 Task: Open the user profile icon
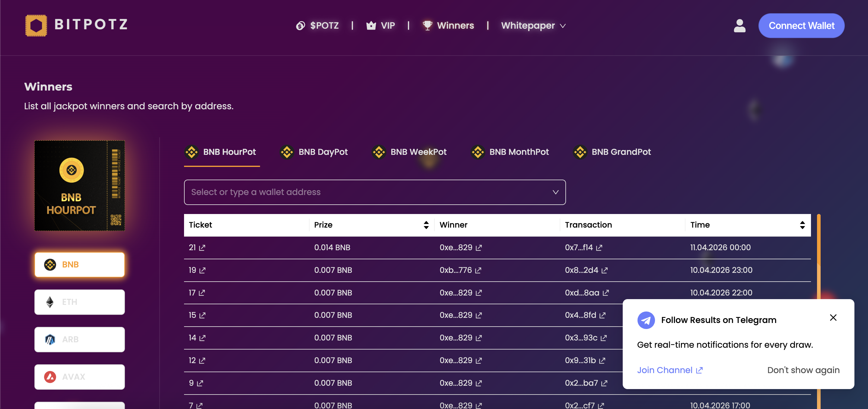coord(739,25)
